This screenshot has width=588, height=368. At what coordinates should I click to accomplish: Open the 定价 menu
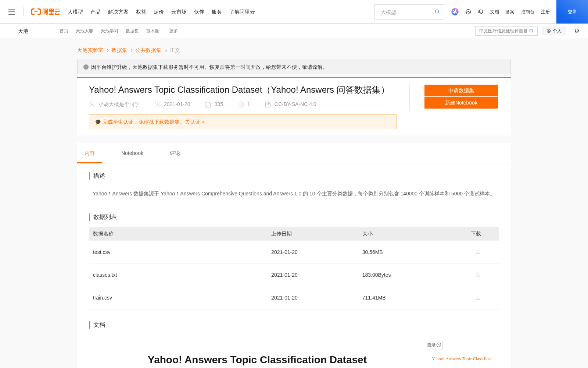[159, 12]
